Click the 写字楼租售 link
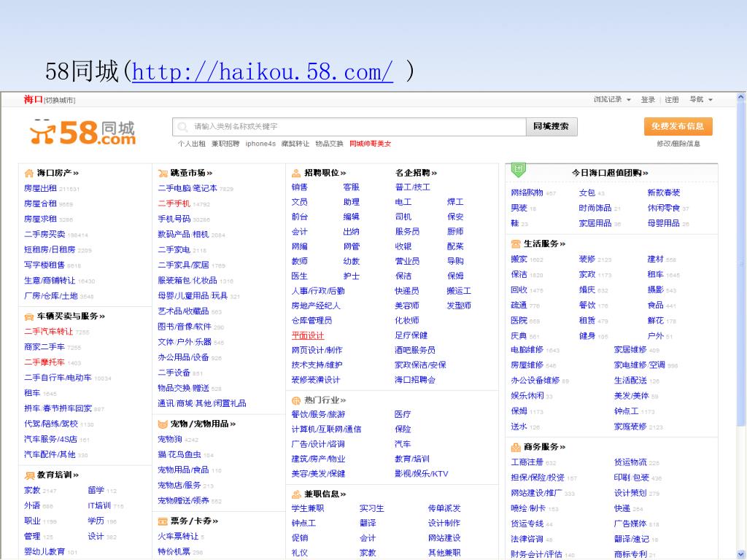This screenshot has width=747, height=560. (x=44, y=265)
